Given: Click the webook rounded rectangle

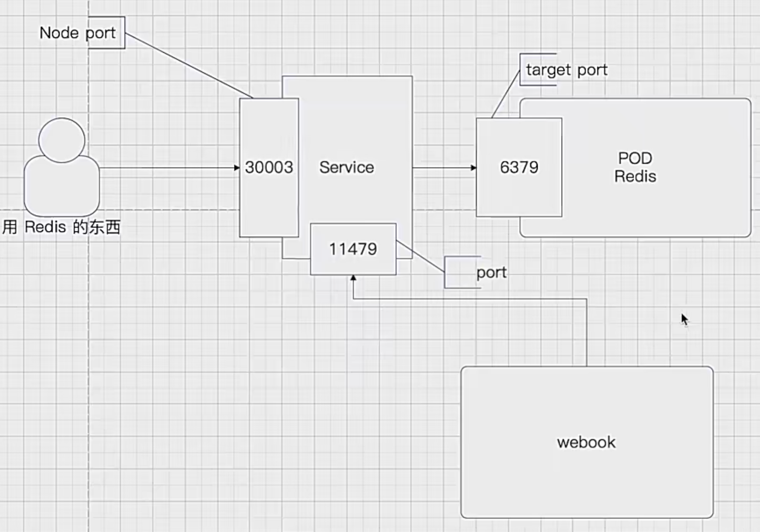Looking at the screenshot, I should (586, 442).
